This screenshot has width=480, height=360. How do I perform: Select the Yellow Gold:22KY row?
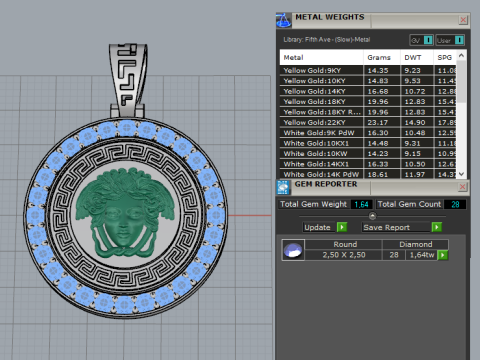pos(368,122)
